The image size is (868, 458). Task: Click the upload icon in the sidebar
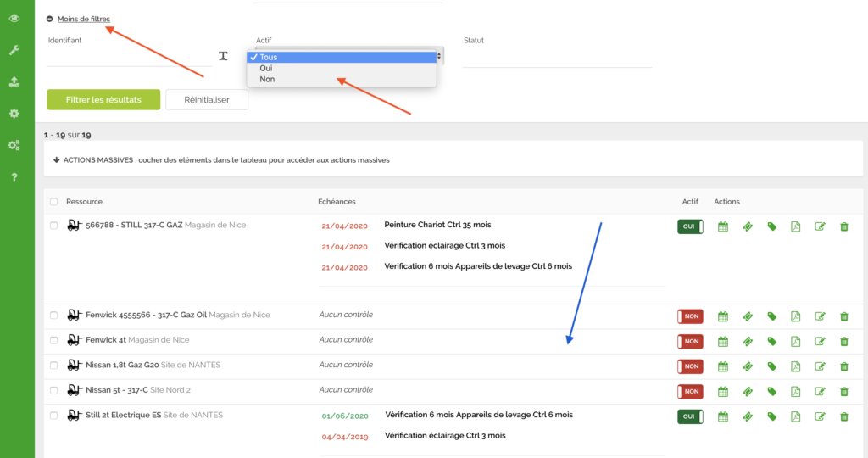click(x=14, y=82)
